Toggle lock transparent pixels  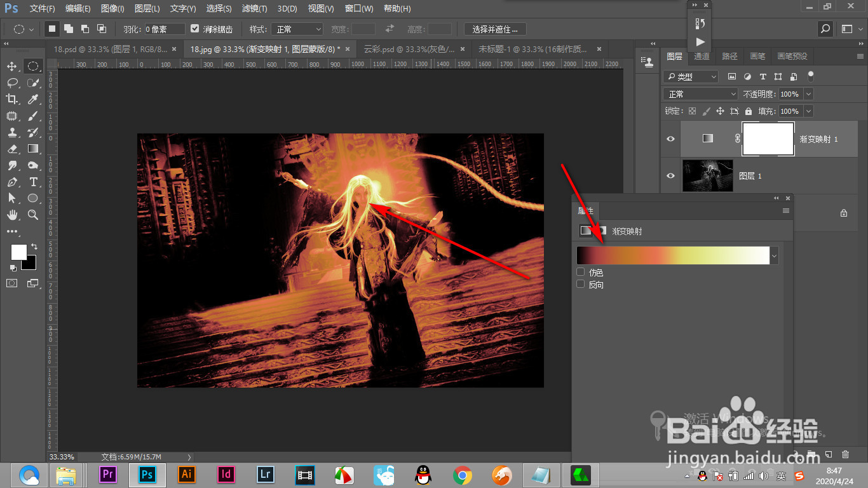pyautogui.click(x=692, y=111)
